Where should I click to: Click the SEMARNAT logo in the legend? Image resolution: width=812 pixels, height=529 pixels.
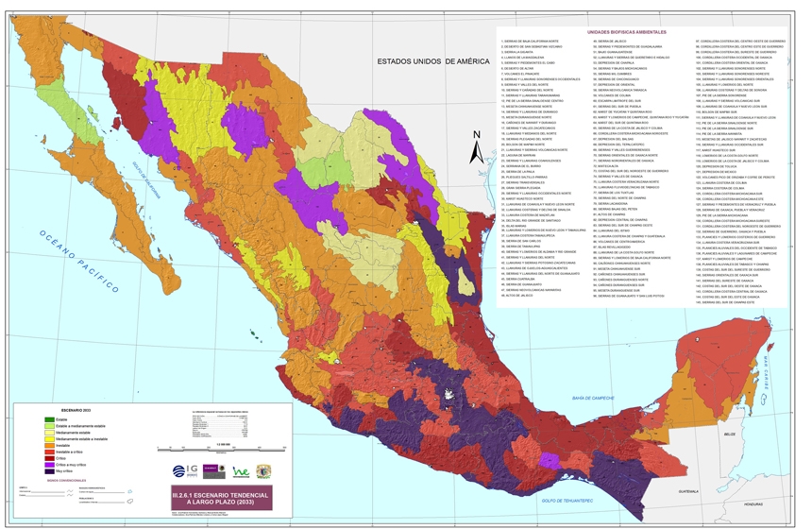tap(215, 471)
